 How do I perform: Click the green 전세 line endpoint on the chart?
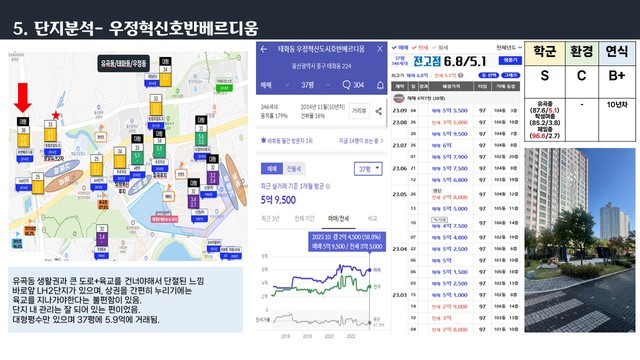click(369, 287)
